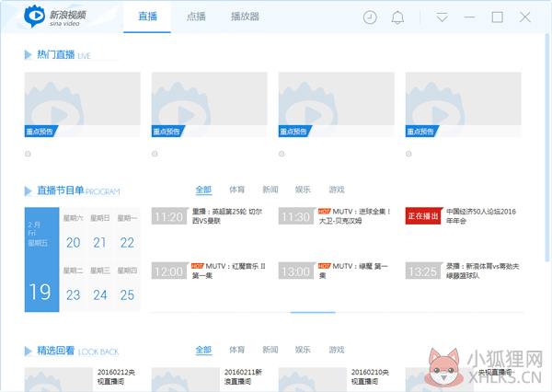Open program 录播：新浪体育vs蒂劲夫绿藤篮球队
The height and width of the screenshot is (392, 552).
pos(483,271)
